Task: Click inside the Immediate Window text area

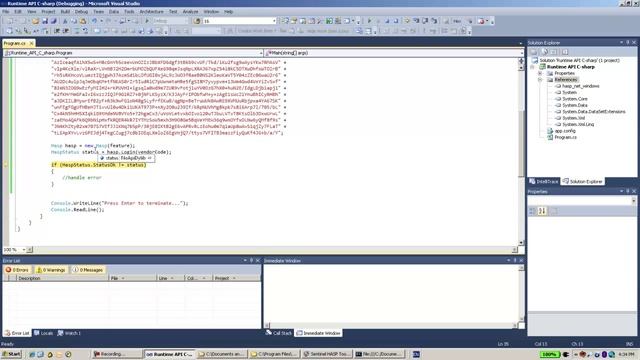Action: pos(391,293)
